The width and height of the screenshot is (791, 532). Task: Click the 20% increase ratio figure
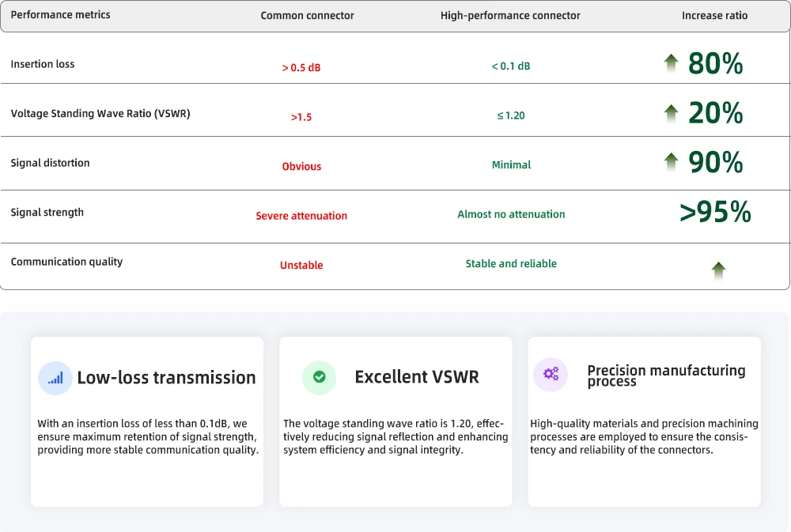pyautogui.click(x=715, y=113)
